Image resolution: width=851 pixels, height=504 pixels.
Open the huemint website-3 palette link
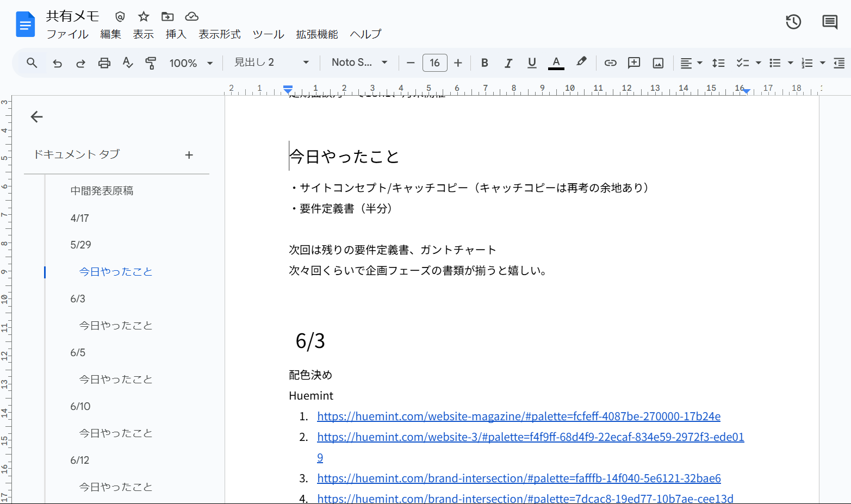pos(531,437)
